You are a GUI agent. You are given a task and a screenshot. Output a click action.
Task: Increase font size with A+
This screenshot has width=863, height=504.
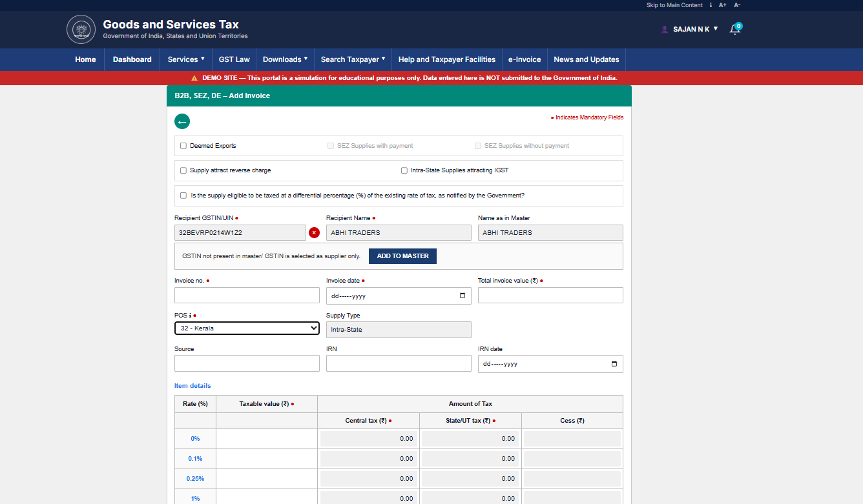pyautogui.click(x=723, y=5)
